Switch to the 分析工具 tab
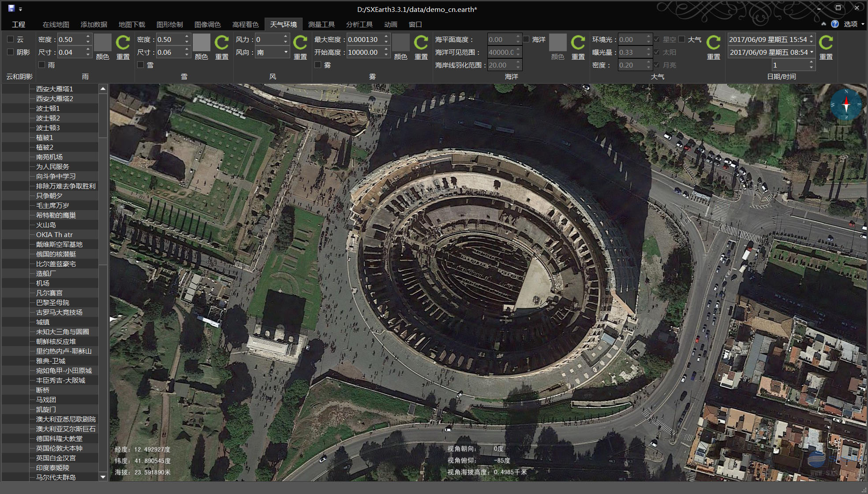This screenshot has height=494, width=868. (359, 24)
